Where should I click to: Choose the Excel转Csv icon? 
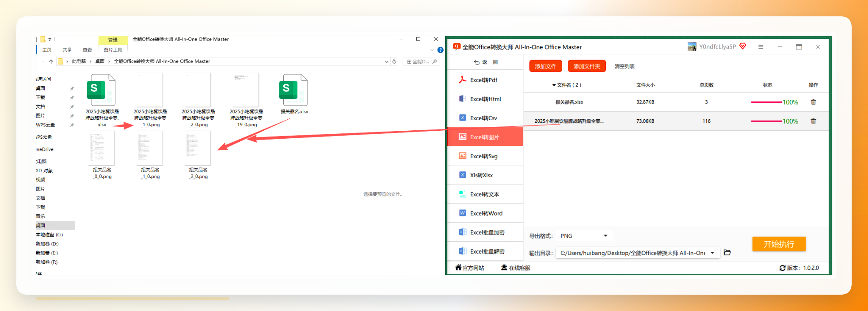tap(462, 118)
